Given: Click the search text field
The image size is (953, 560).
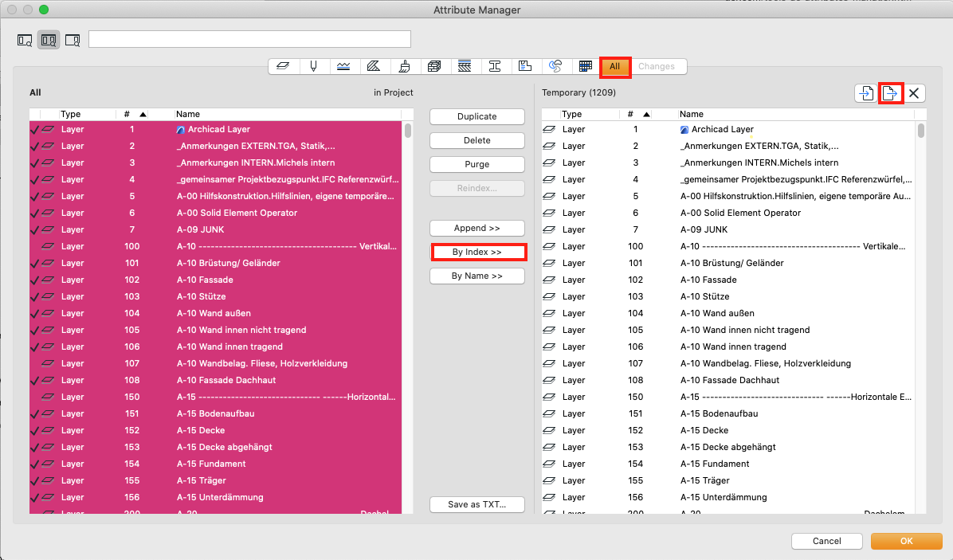Looking at the screenshot, I should pyautogui.click(x=249, y=39).
